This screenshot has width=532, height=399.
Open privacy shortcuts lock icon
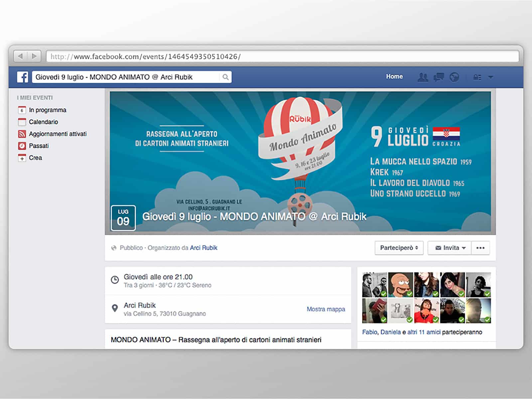[x=477, y=77]
